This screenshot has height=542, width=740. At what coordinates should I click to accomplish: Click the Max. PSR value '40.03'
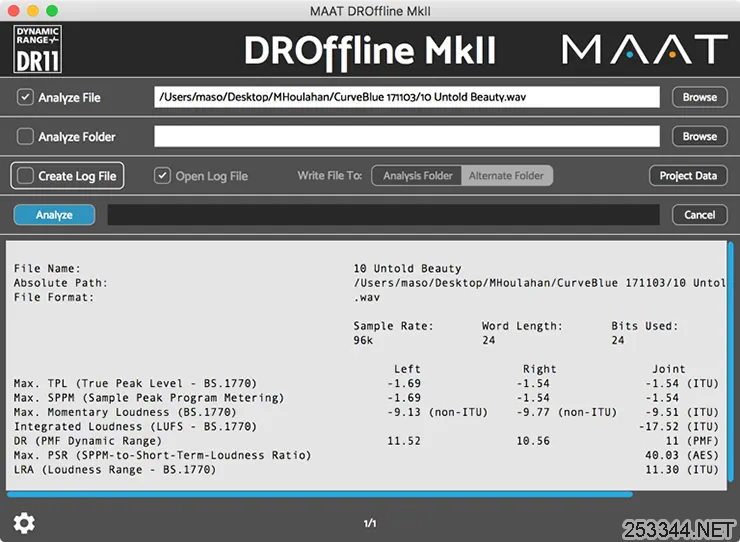pos(662,456)
